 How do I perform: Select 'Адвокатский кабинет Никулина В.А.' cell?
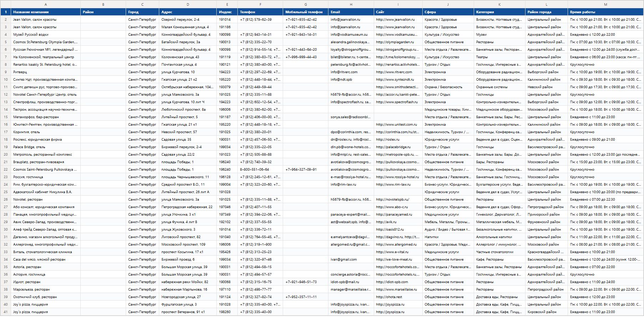point(46,192)
